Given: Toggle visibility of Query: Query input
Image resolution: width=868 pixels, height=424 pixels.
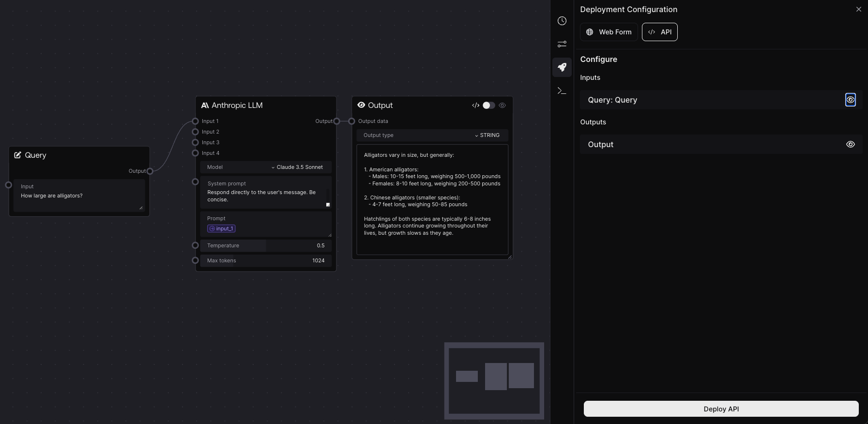Looking at the screenshot, I should coord(850,100).
